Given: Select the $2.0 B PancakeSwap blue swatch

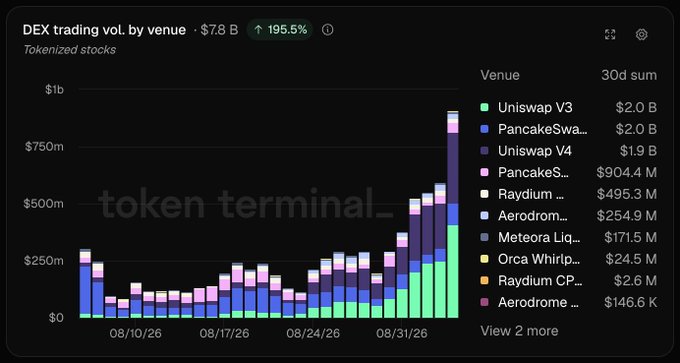Looking at the screenshot, I should click(484, 129).
